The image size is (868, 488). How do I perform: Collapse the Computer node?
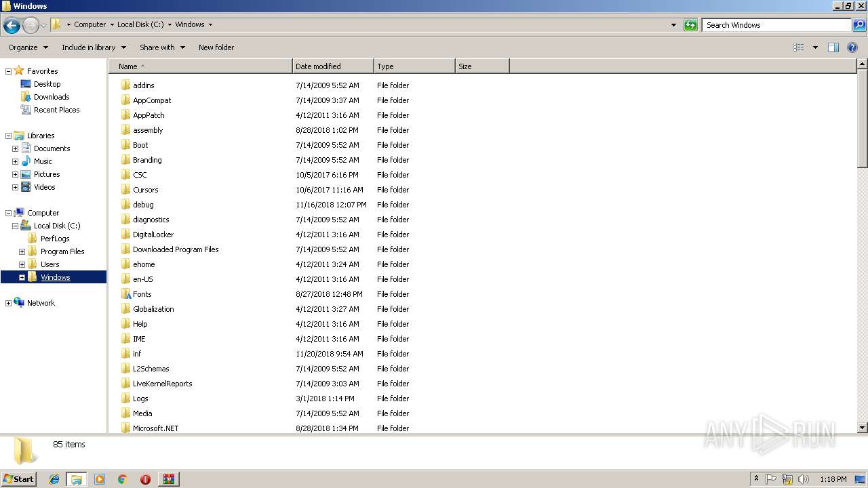8,213
